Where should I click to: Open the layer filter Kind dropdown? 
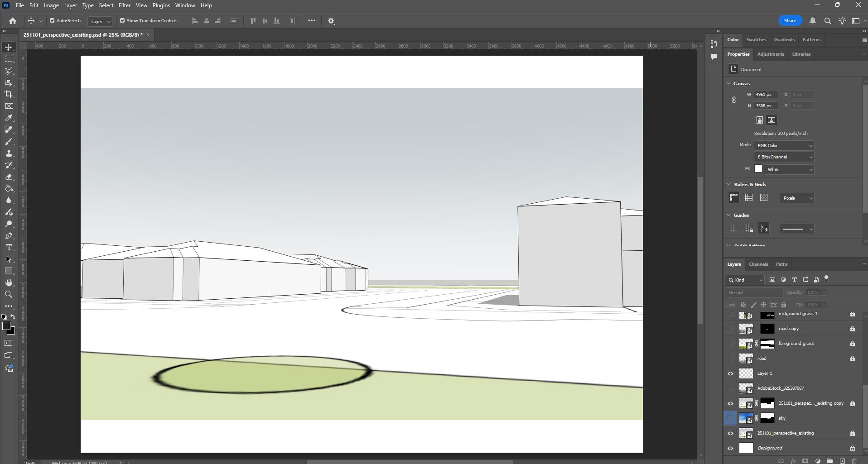pyautogui.click(x=745, y=280)
